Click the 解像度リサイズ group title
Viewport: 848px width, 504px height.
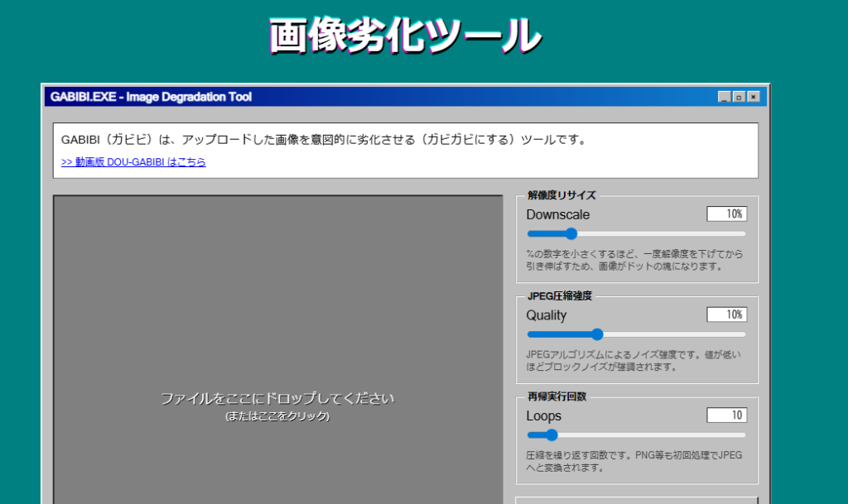[x=561, y=195]
